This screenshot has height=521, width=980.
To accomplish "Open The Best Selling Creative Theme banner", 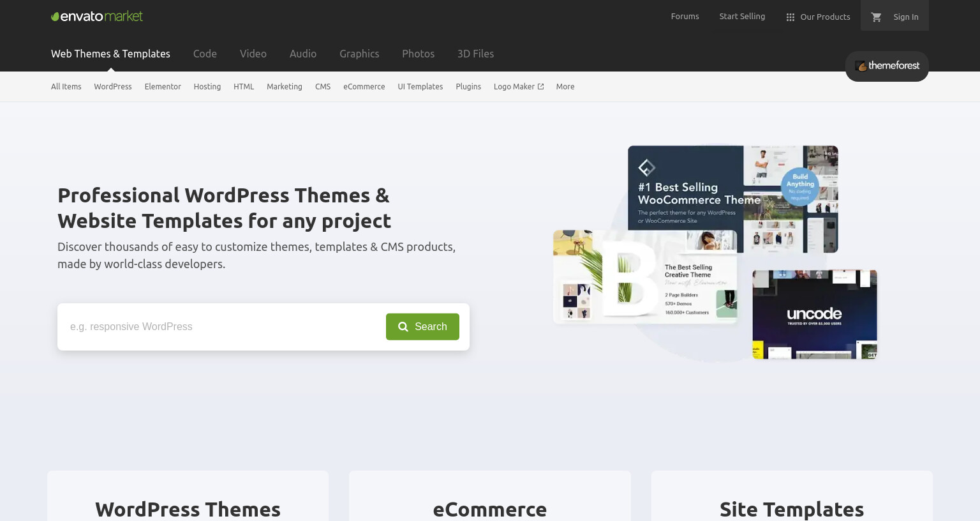I will click(644, 277).
